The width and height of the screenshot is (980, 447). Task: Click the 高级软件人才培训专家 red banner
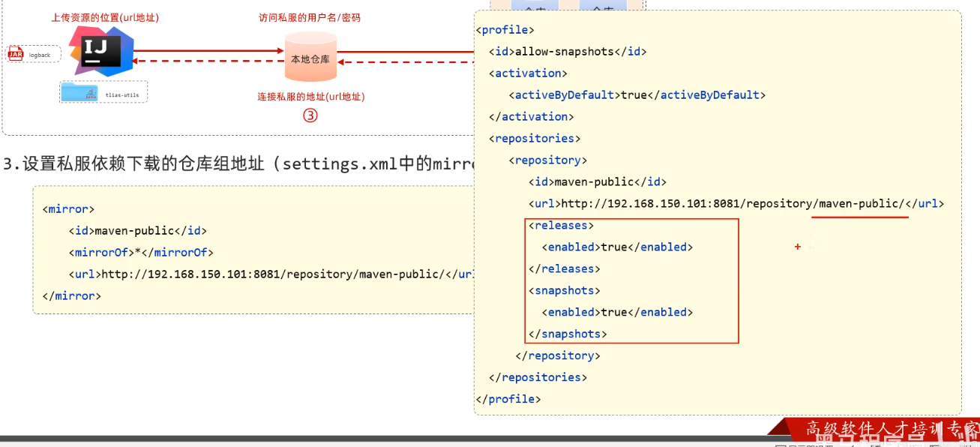[885, 429]
